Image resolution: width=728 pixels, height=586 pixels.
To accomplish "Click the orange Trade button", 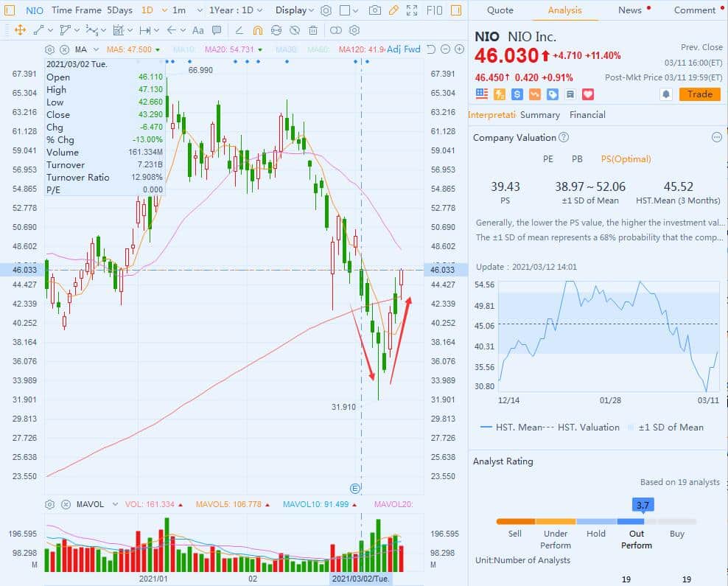I will [x=699, y=94].
